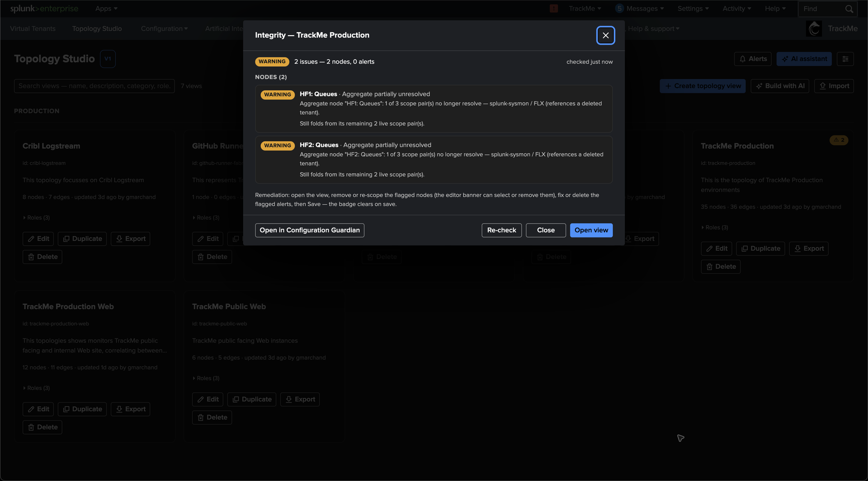Click Build with AI
The height and width of the screenshot is (481, 868).
(x=780, y=86)
